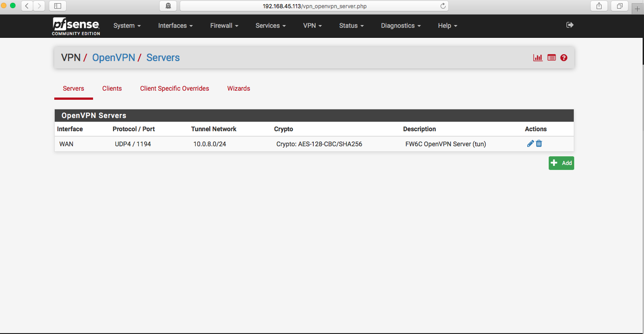Open related log entries icon
This screenshot has width=644, height=334.
[x=551, y=58]
